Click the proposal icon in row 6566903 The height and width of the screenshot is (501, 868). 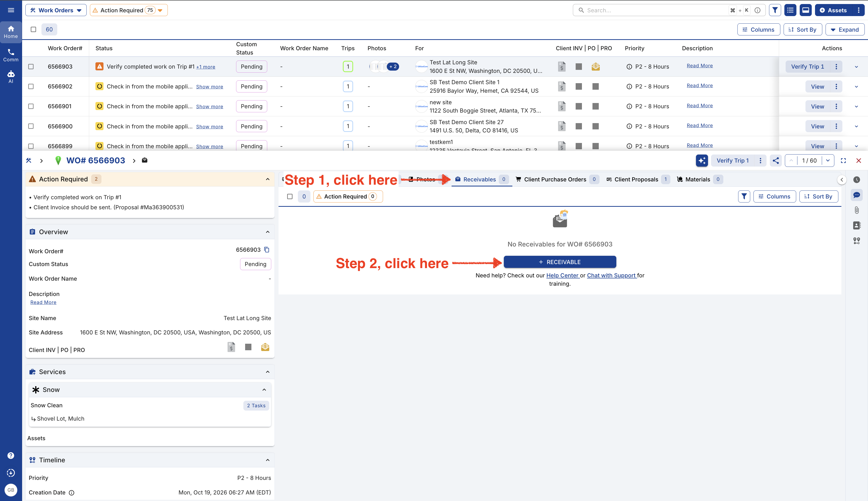coord(596,66)
